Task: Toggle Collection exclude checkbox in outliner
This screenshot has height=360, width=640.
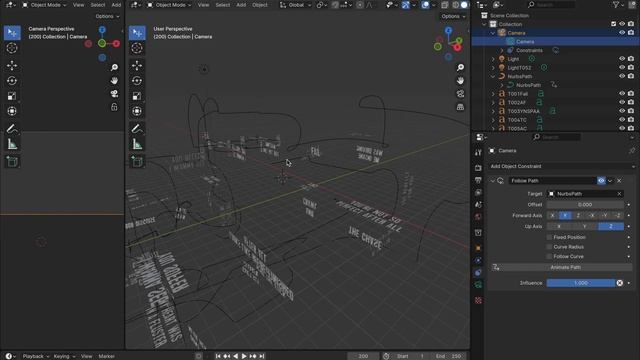Action: [613, 24]
